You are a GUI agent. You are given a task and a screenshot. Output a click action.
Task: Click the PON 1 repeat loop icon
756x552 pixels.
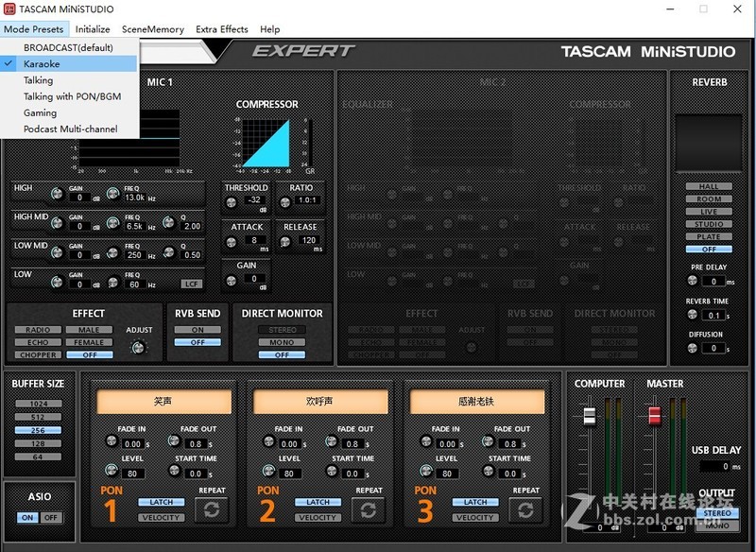coord(212,510)
